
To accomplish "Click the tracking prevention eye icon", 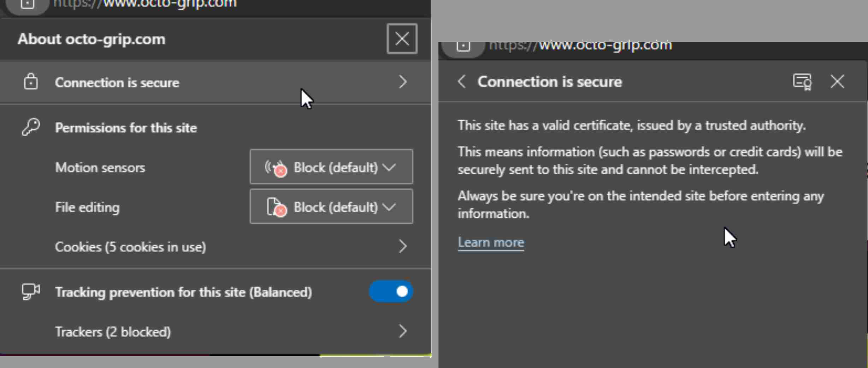I will (30, 292).
